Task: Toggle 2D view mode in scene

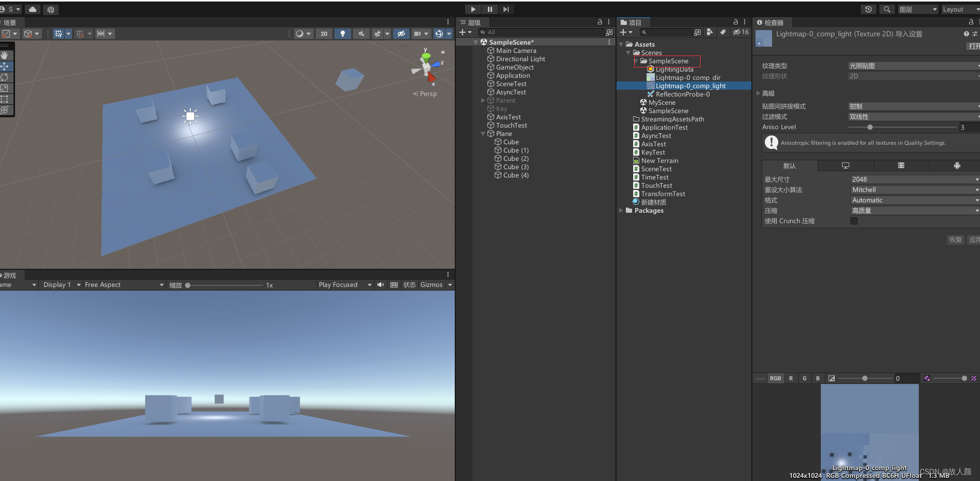Action: point(324,34)
